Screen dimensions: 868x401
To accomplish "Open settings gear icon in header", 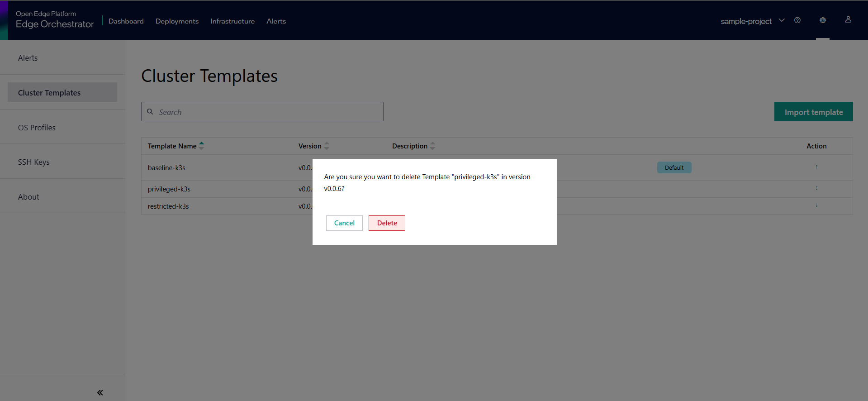I will [823, 20].
